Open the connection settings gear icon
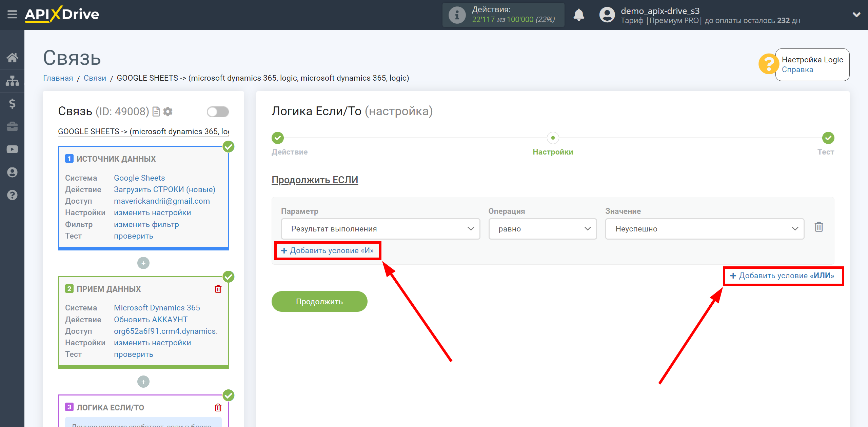This screenshot has height=427, width=868. point(168,111)
